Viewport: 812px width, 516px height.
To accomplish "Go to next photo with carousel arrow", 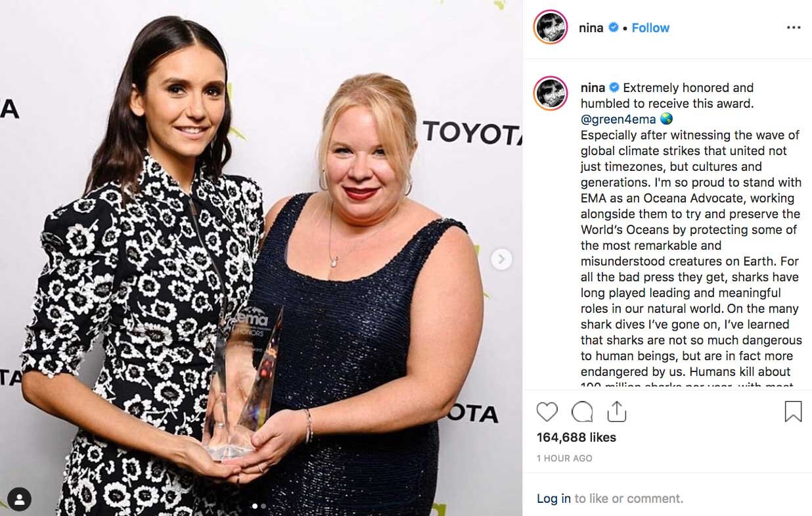I will [x=501, y=259].
